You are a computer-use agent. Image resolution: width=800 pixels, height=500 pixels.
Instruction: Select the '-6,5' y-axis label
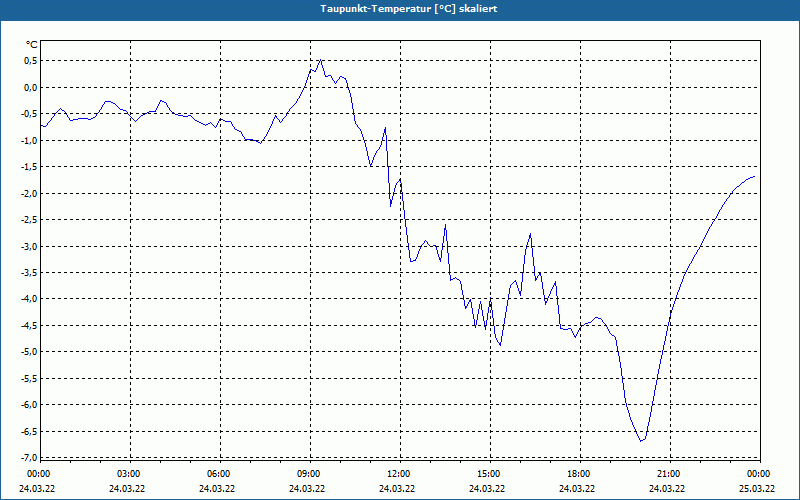(x=29, y=432)
